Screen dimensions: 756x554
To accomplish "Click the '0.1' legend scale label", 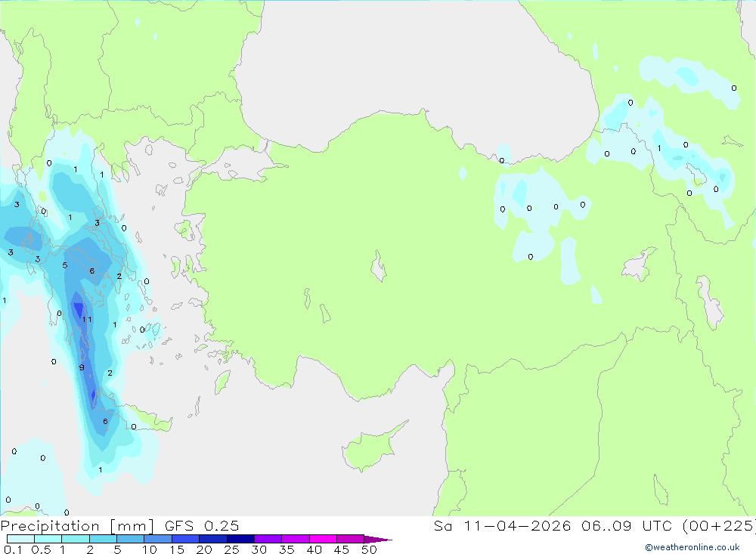I will 13,549.
